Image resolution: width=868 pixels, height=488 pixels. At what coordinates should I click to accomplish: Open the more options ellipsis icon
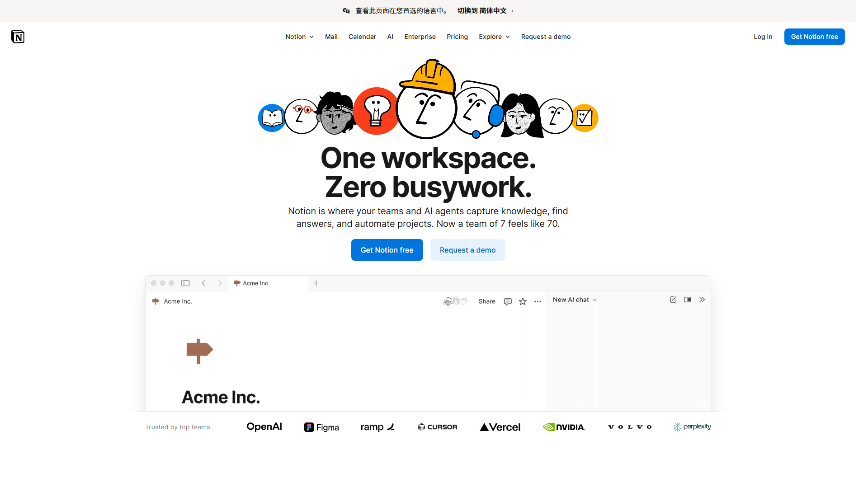[538, 301]
